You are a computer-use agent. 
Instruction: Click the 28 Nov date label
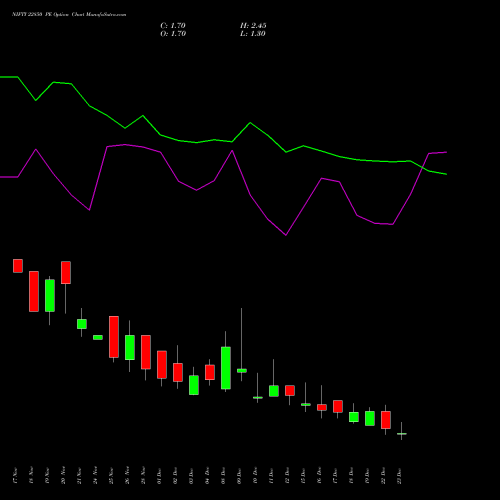143,476
